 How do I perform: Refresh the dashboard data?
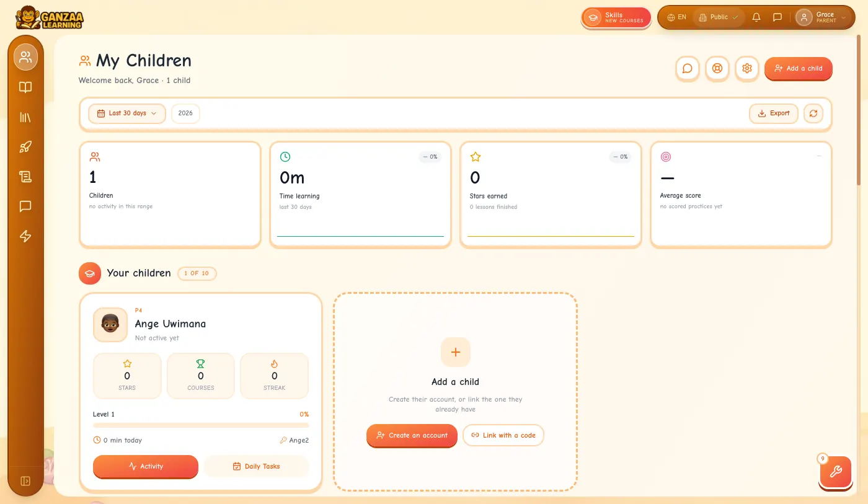[x=813, y=113]
